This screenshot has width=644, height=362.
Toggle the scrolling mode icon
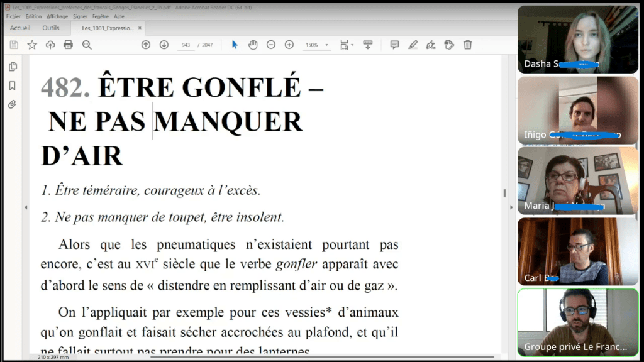[367, 45]
